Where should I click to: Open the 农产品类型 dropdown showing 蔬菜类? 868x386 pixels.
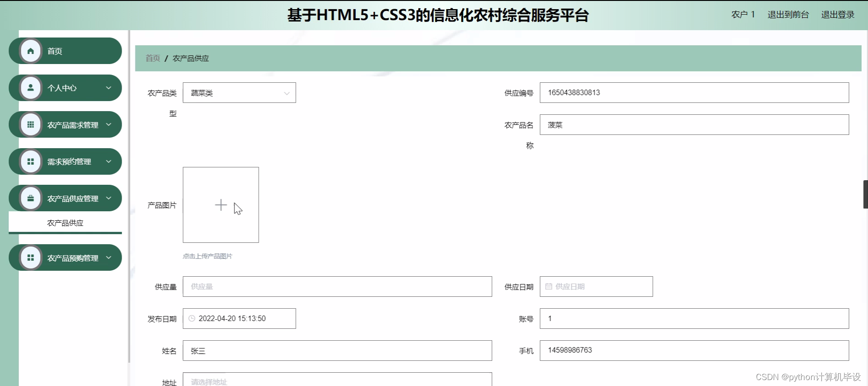(x=239, y=93)
